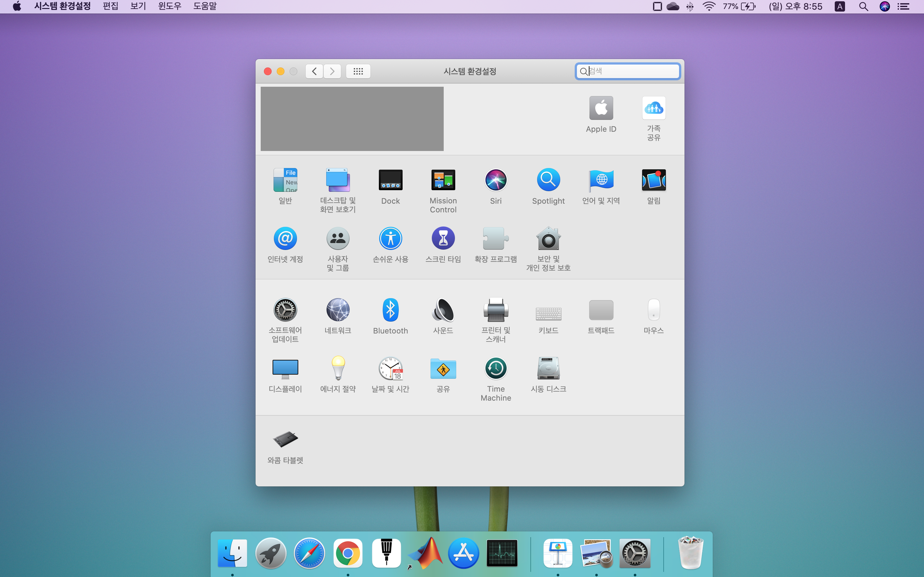The width and height of the screenshot is (924, 577).
Task: Open the 시스템 환경설정 app menu
Action: (x=62, y=6)
